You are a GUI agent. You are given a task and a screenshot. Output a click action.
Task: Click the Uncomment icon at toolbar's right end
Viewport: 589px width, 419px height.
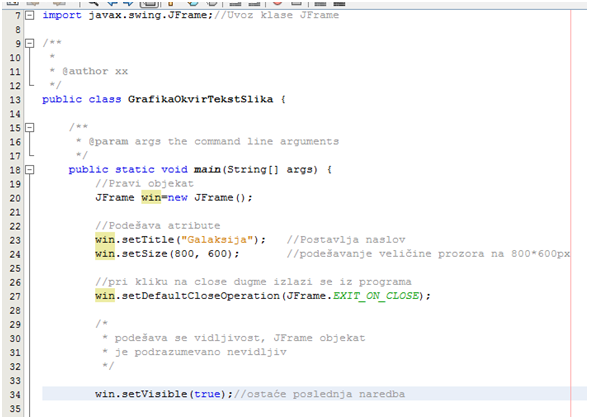(x=339, y=3)
